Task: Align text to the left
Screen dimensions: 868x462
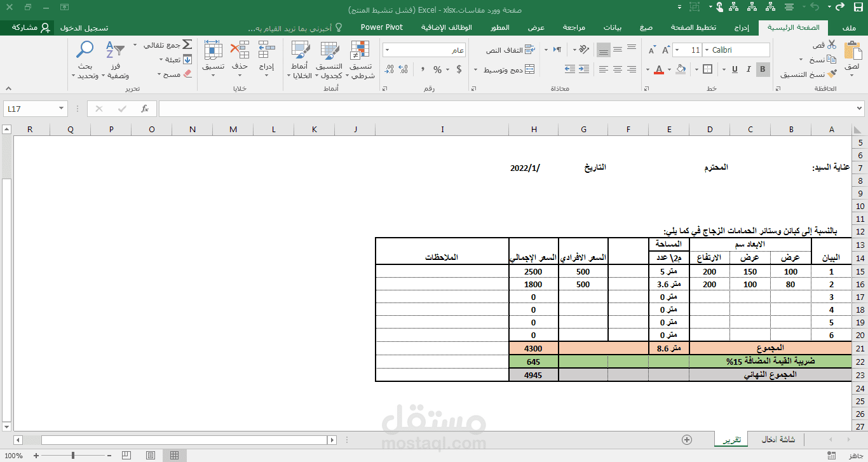Action: click(604, 69)
